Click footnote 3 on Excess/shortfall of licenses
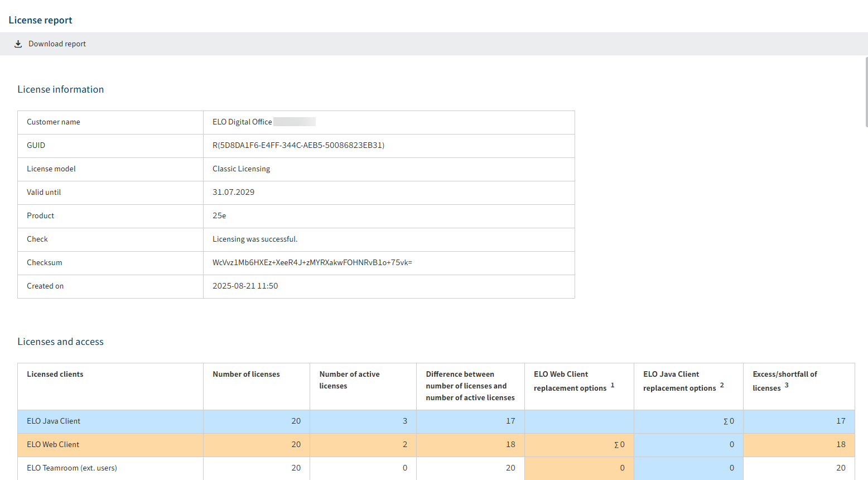 787,385
